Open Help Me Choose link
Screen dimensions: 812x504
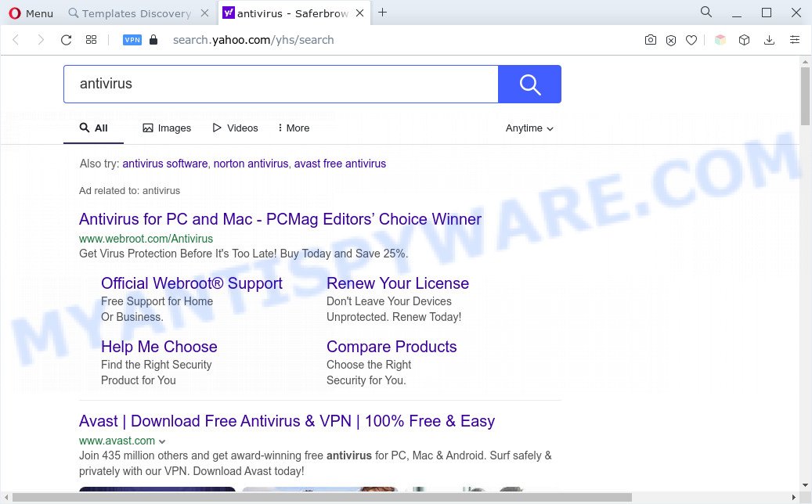tap(159, 346)
